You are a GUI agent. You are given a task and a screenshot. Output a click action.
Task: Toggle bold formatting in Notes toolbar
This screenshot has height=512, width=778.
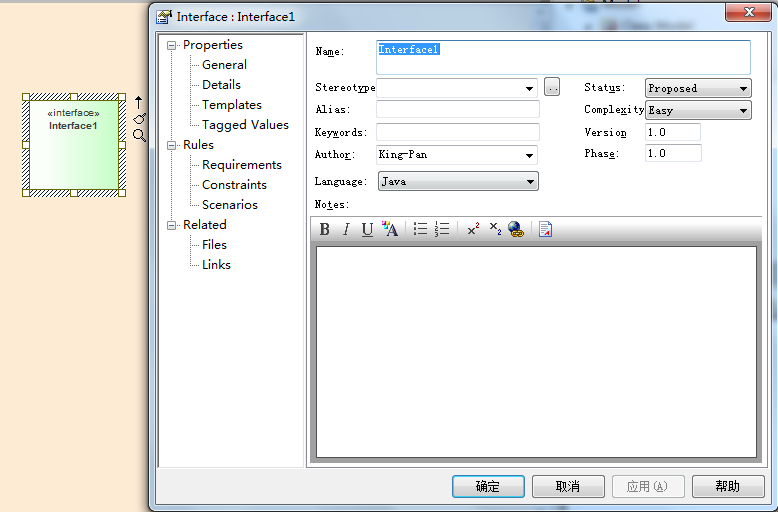(x=325, y=230)
